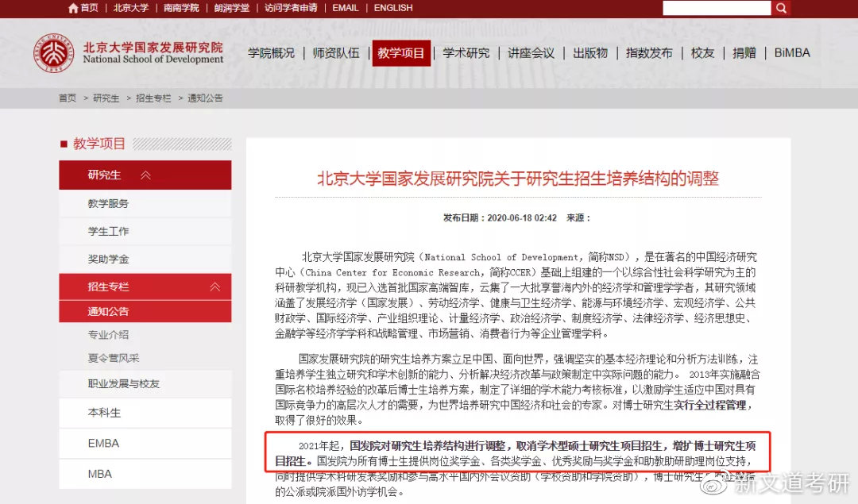This screenshot has width=858, height=504.
Task: Open MBA sidebar section
Action: pyautogui.click(x=145, y=474)
